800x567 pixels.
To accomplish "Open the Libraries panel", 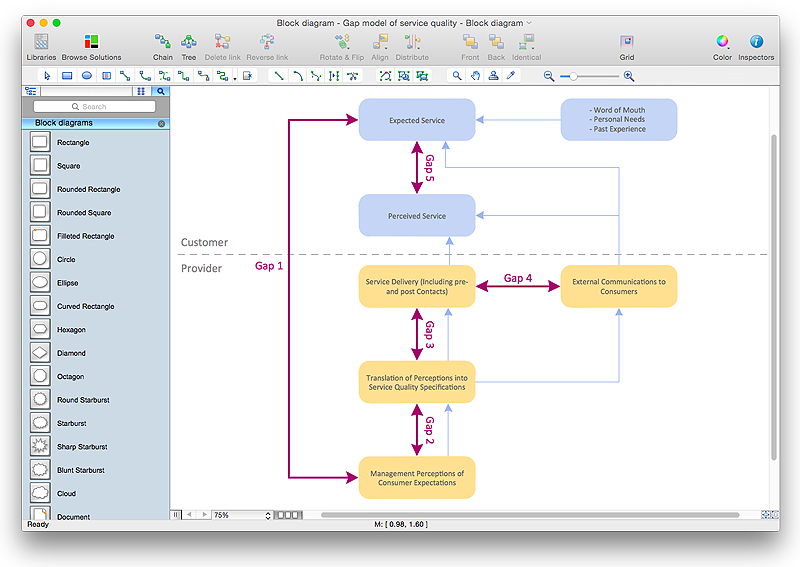I will click(x=41, y=43).
